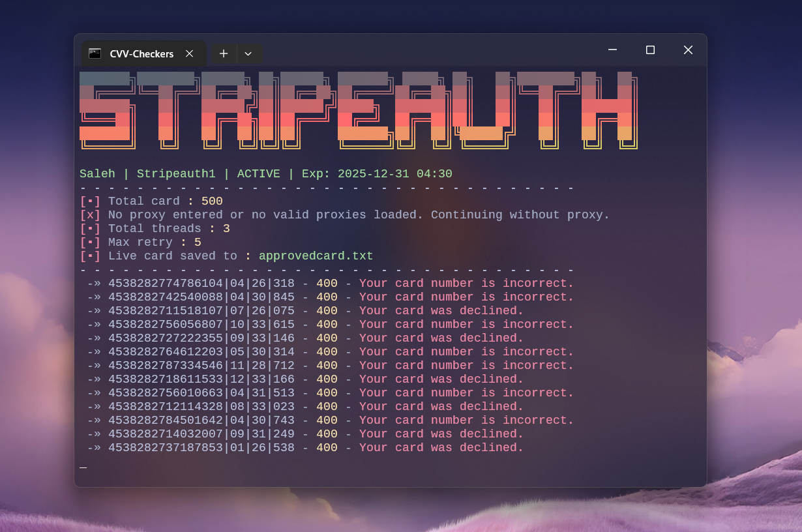
Task: Close the terminal window
Action: click(x=688, y=50)
